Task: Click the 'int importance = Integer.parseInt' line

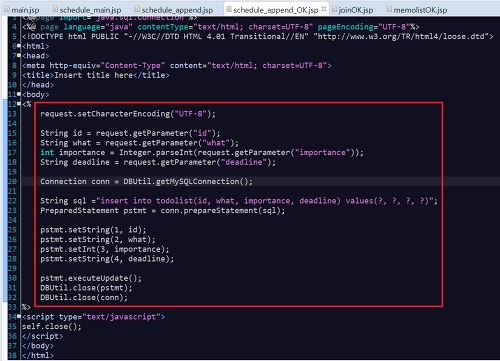Action: click(202, 152)
